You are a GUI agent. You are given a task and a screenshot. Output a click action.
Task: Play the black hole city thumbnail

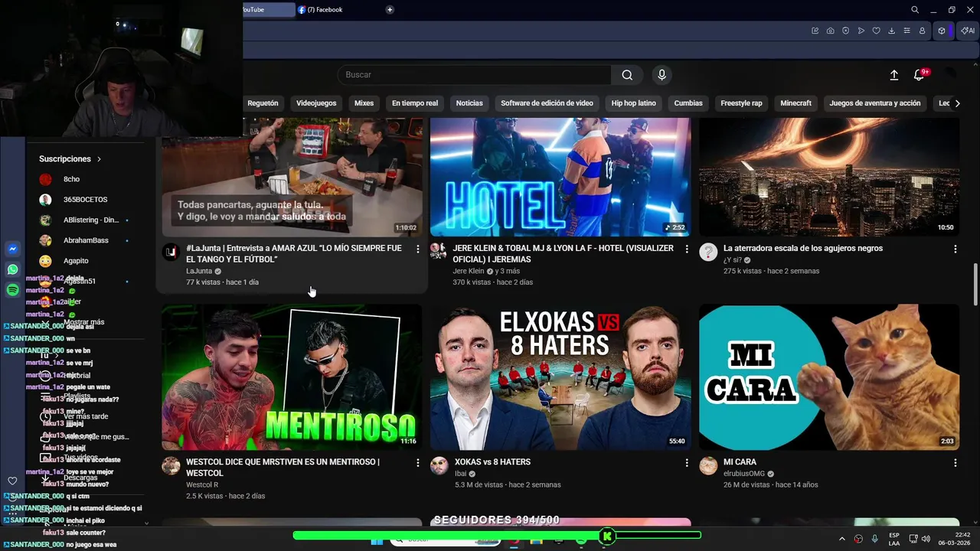829,177
